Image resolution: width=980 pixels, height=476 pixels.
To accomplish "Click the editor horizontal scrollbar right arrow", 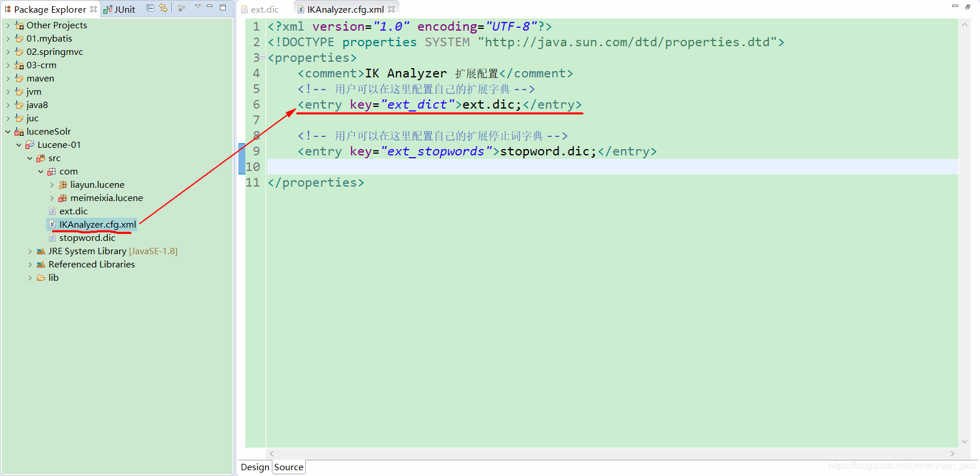I will tap(952, 454).
